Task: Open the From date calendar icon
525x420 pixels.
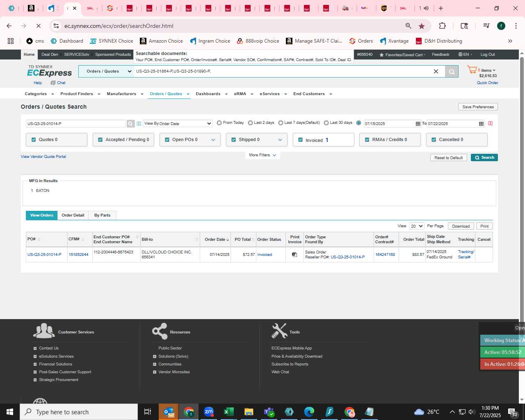Action: click(x=418, y=123)
